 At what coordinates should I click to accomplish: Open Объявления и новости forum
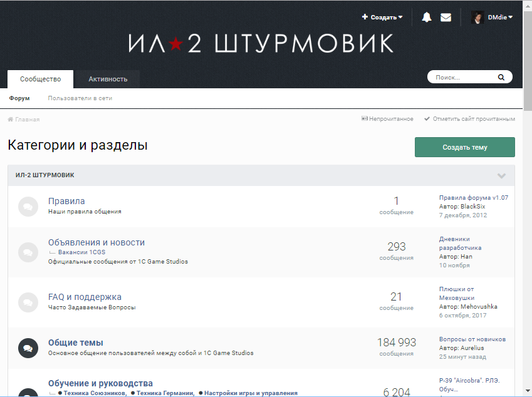click(96, 242)
